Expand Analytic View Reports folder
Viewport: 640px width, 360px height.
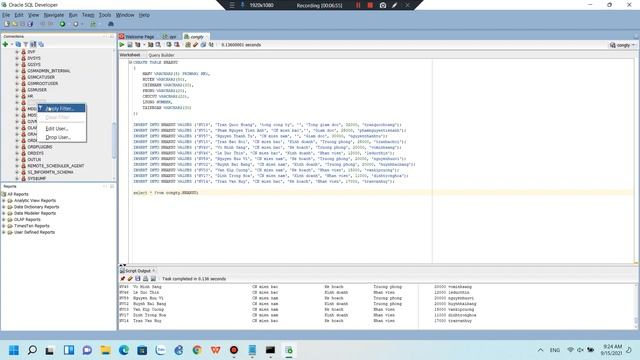(4, 201)
